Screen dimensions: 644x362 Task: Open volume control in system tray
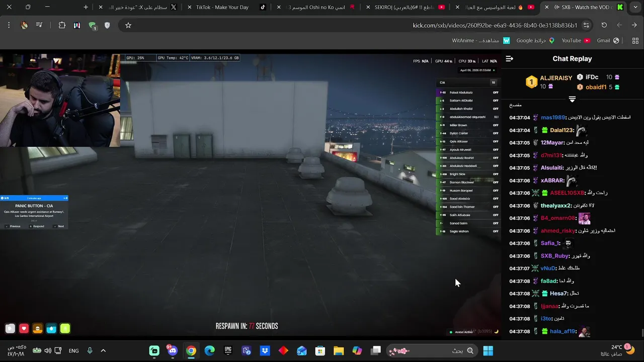[48, 351]
